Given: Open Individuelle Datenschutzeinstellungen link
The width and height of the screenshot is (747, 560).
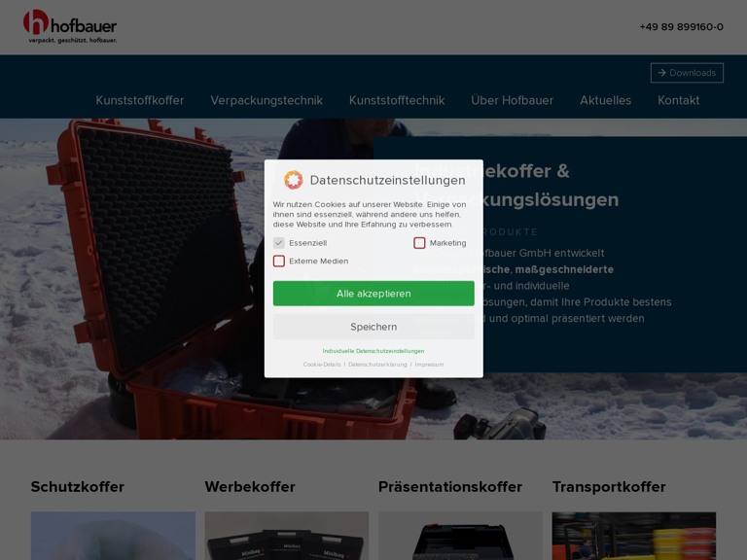Looking at the screenshot, I should coord(373,351).
